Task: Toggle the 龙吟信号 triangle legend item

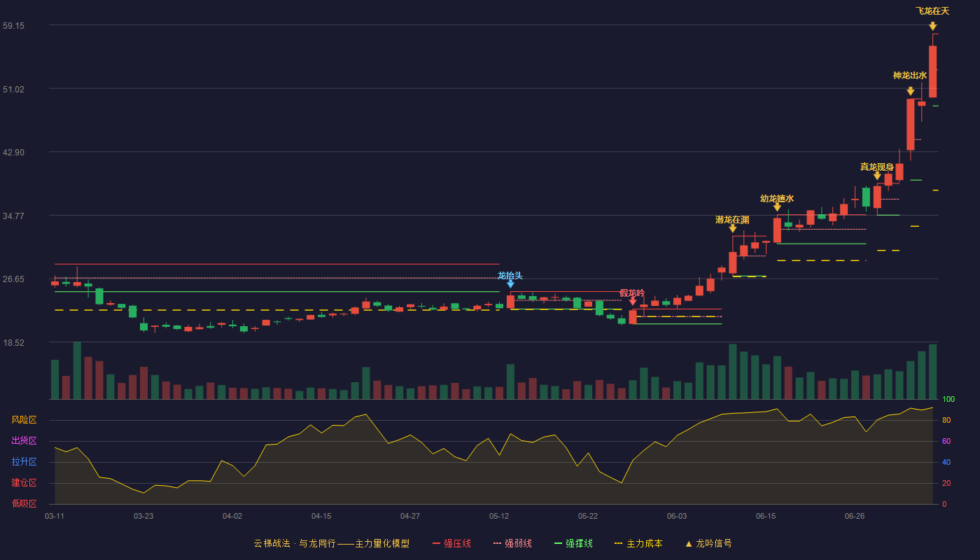Action: [x=708, y=543]
